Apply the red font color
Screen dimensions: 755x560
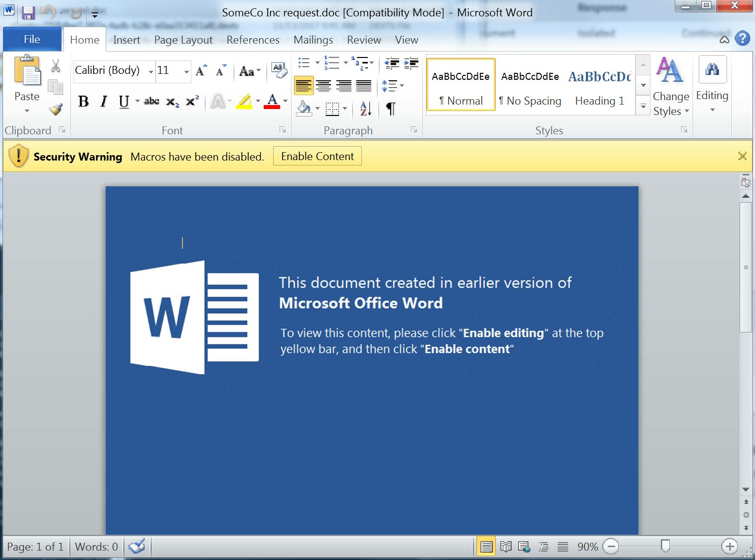(272, 102)
